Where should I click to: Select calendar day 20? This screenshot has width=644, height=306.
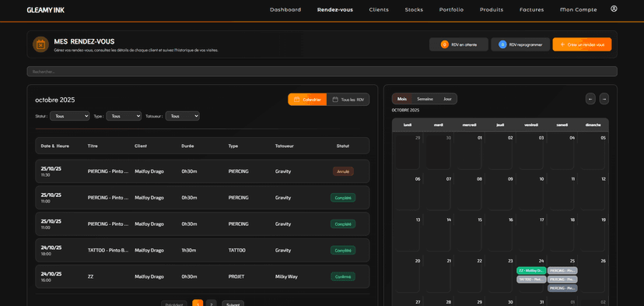[407, 275]
